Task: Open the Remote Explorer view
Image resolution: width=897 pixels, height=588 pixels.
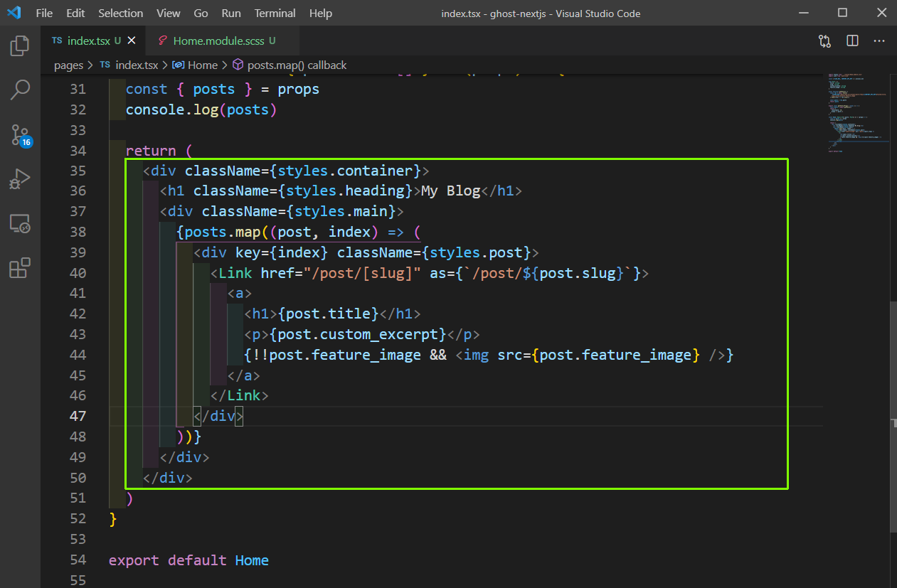Action: (x=20, y=224)
